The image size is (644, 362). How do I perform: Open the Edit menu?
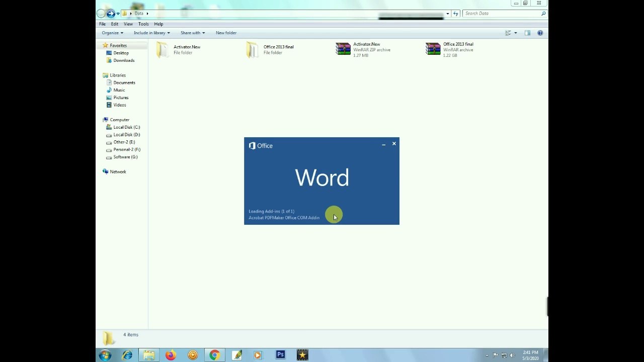115,24
